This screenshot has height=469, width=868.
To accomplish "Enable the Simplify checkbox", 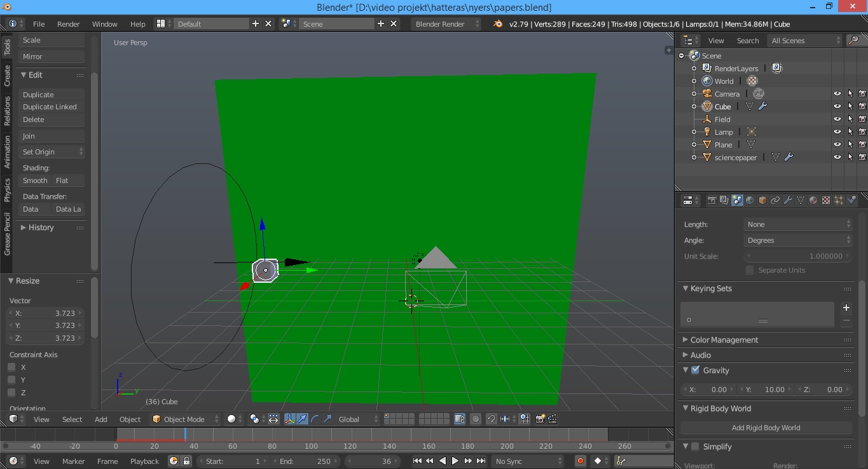I will click(695, 446).
